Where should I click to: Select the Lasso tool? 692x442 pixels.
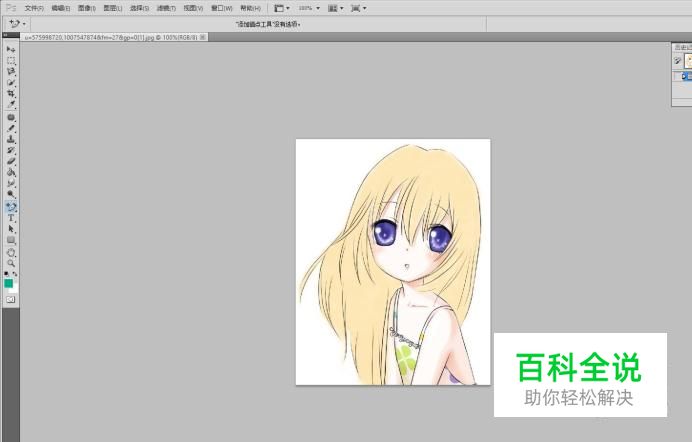click(11, 71)
